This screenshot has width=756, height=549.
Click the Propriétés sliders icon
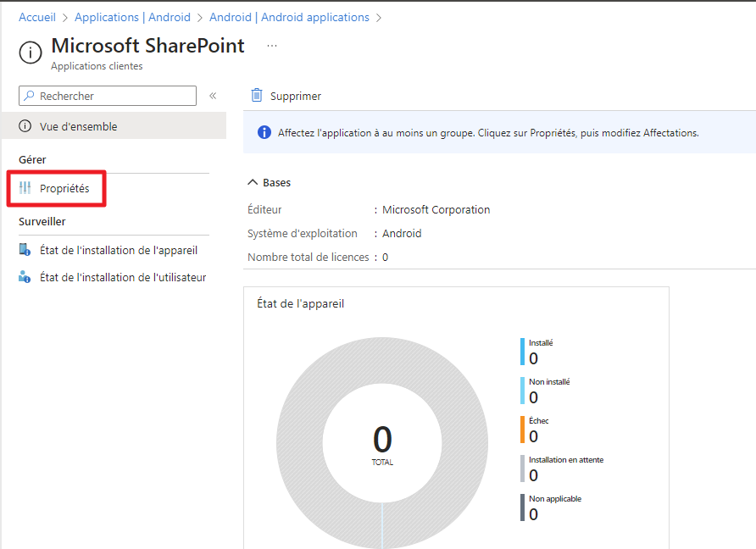[25, 188]
